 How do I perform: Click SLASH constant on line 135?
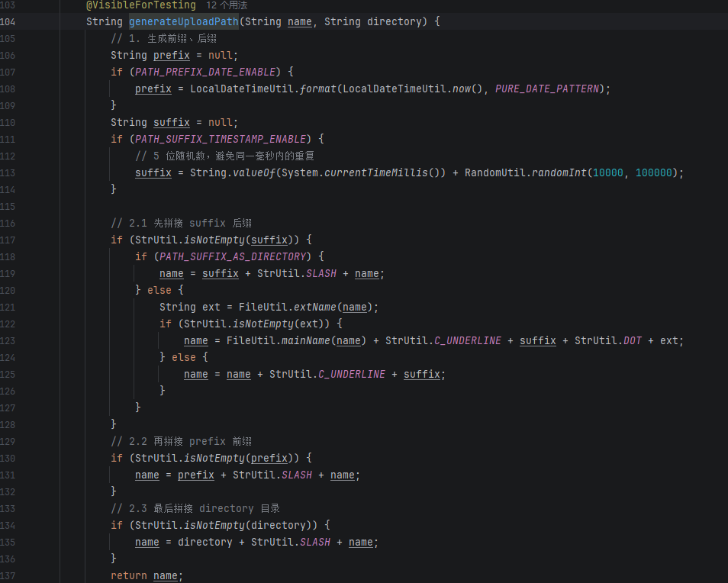(x=315, y=542)
